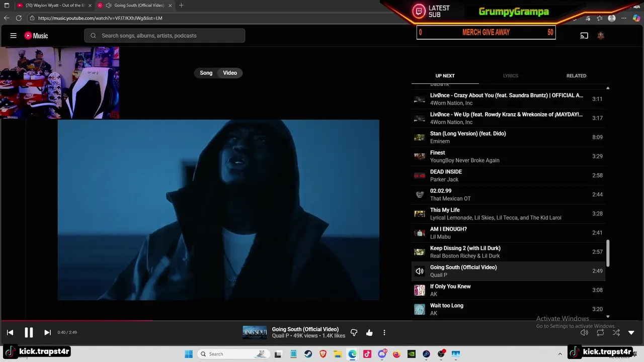Close the Going South browser tab
The height and width of the screenshot is (362, 644).
(x=170, y=6)
